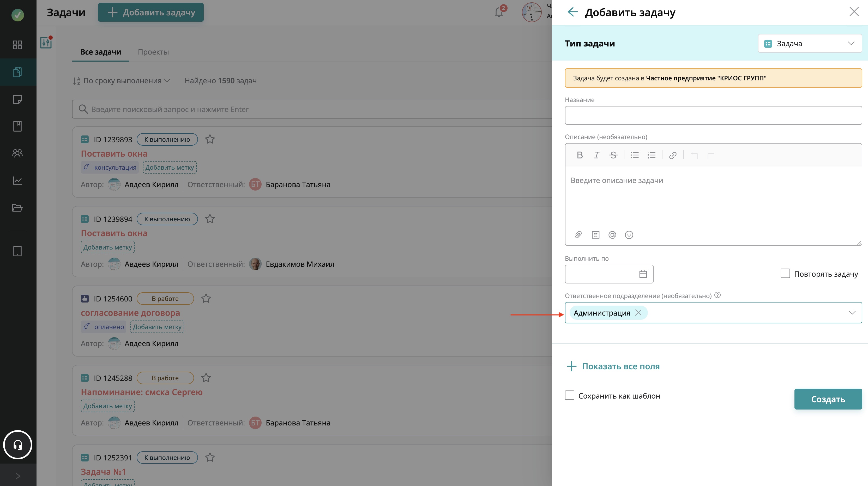Open the Тип задачи dropdown

(x=809, y=44)
